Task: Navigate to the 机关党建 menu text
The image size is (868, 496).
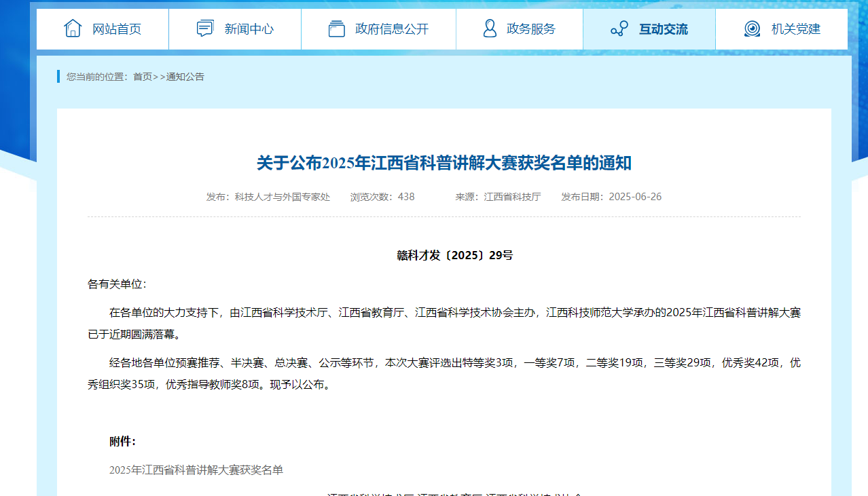Action: coord(795,29)
